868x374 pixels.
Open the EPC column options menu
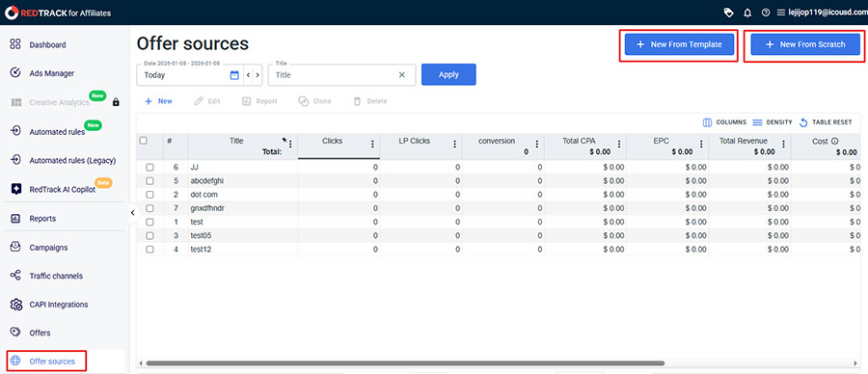click(701, 145)
